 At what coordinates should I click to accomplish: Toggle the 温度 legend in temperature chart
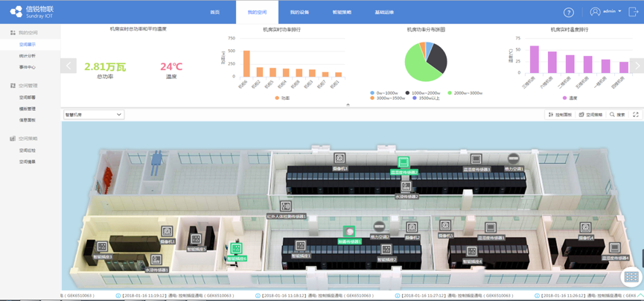570,98
